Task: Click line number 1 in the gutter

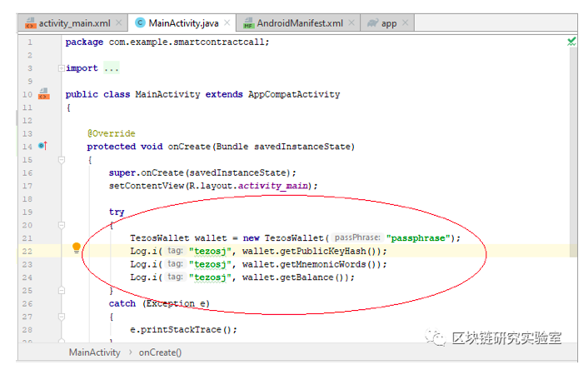Action: click(x=30, y=42)
